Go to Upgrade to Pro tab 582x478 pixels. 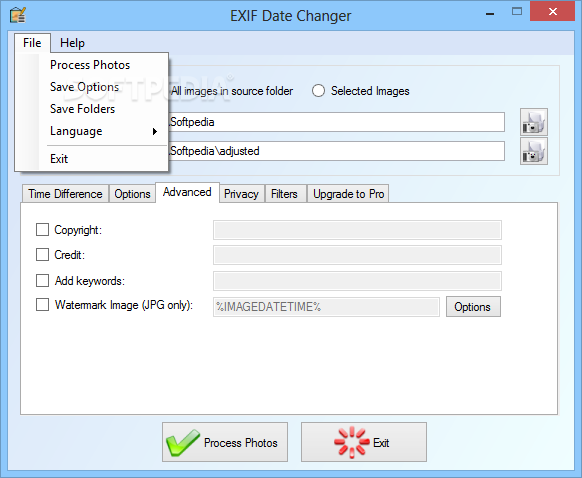click(348, 194)
